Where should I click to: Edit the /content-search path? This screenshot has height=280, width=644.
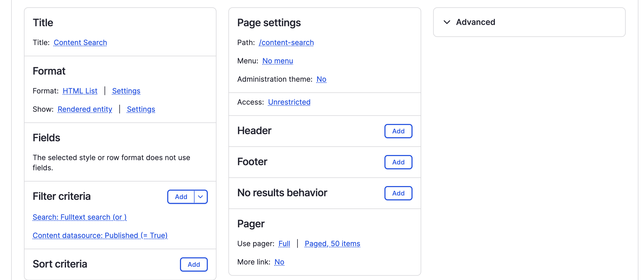(286, 43)
